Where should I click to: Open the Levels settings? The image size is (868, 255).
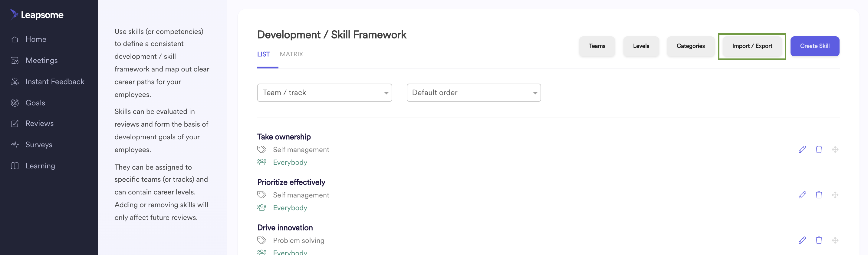641,46
